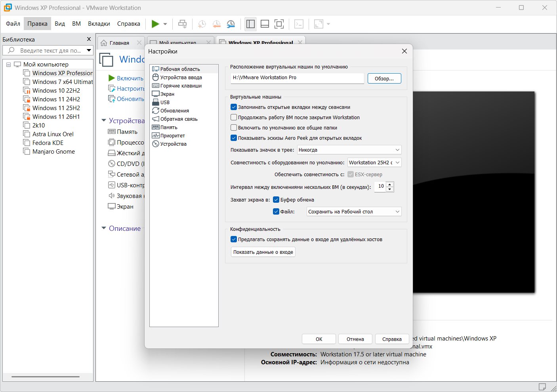Open Горячие клавиши settings category
The width and height of the screenshot is (557, 392).
click(x=181, y=86)
